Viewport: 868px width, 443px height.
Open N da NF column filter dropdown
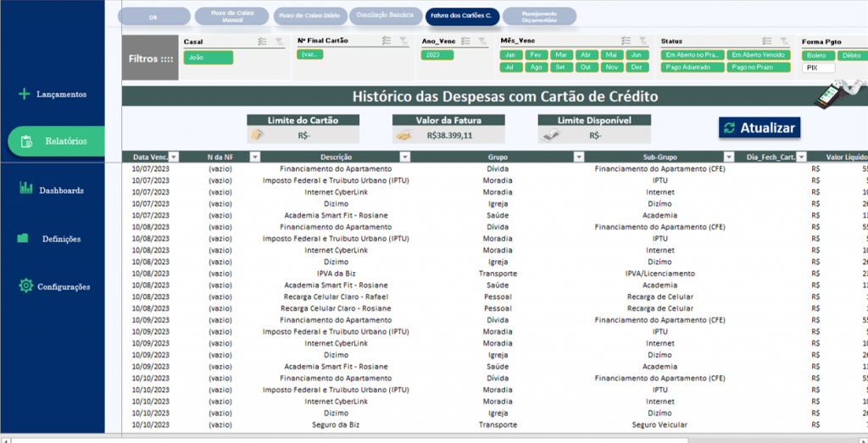pyautogui.click(x=254, y=157)
